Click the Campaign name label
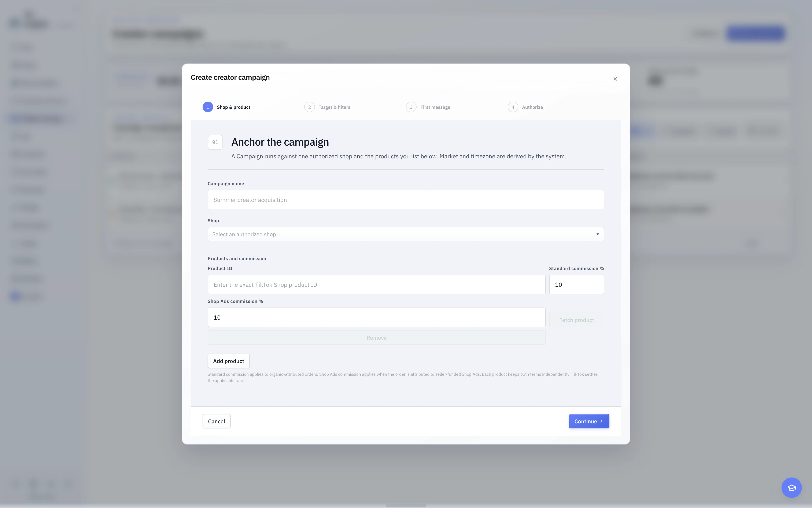This screenshot has width=812, height=508. coord(226,184)
